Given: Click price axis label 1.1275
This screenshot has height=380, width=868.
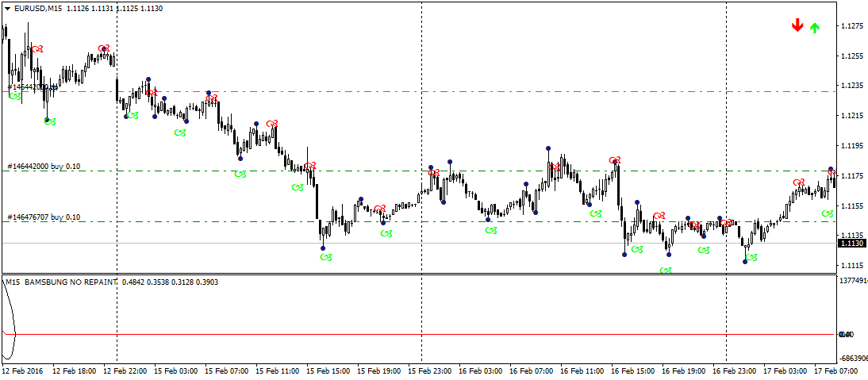Looking at the screenshot, I should pos(852,26).
